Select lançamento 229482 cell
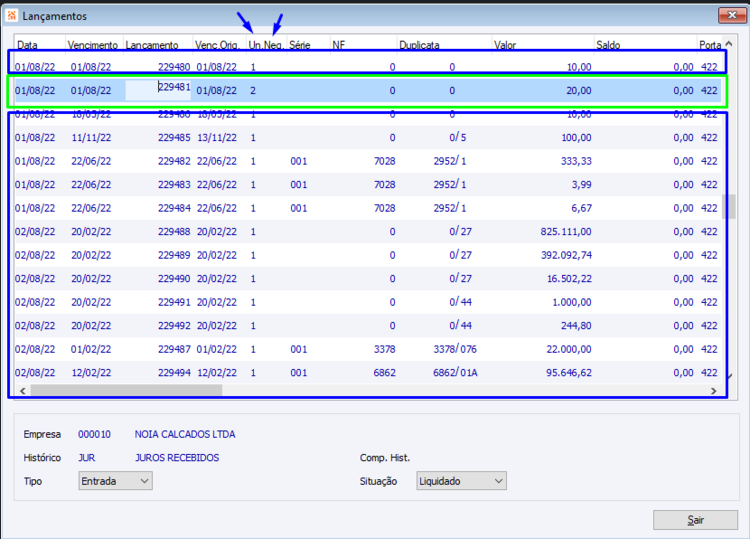 (174, 161)
